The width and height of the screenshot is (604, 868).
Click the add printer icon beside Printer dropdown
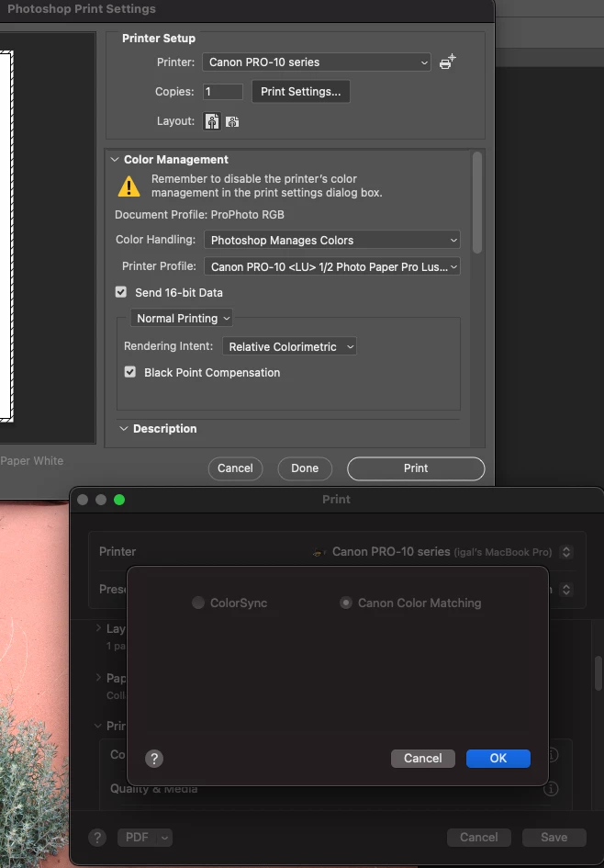tap(447, 62)
